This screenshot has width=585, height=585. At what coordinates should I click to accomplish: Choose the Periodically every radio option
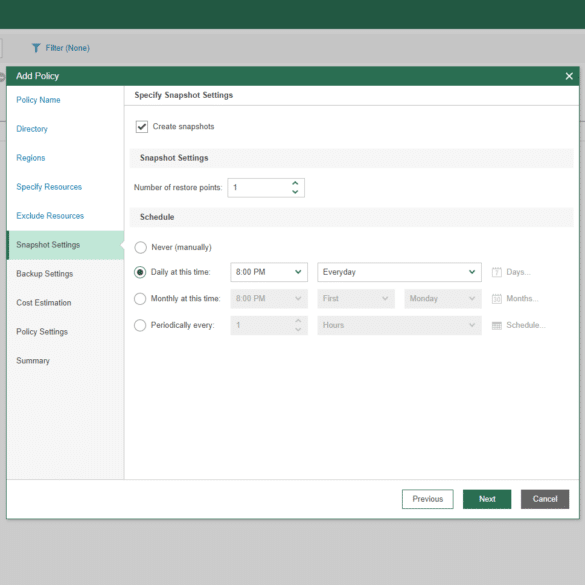click(140, 325)
